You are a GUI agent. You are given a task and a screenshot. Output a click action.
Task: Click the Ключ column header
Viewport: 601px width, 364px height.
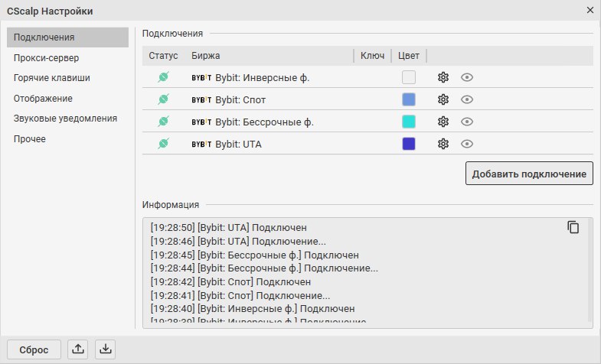[x=372, y=56]
